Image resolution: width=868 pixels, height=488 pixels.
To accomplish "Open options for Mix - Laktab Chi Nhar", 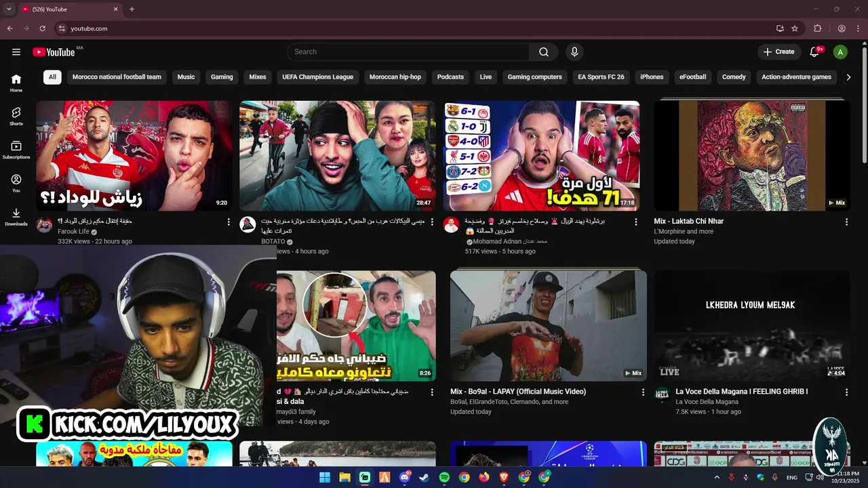I will [x=846, y=222].
